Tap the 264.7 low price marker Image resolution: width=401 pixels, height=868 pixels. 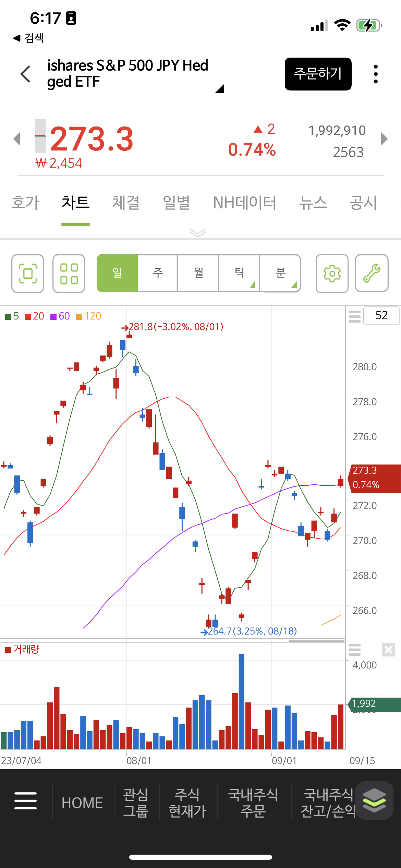[x=249, y=631]
